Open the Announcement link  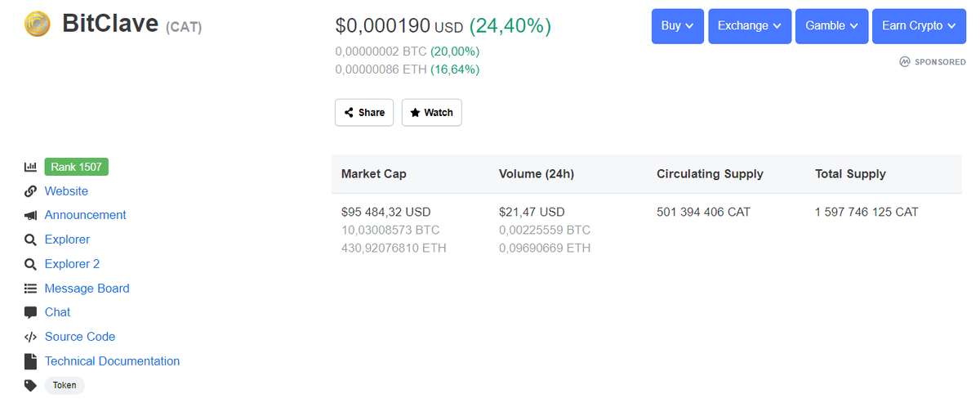click(85, 215)
